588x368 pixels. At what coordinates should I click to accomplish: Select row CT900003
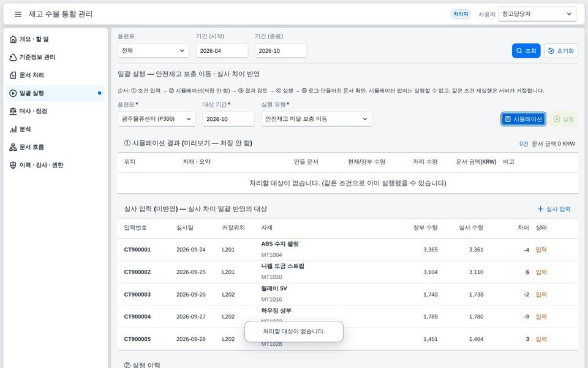pos(348,294)
